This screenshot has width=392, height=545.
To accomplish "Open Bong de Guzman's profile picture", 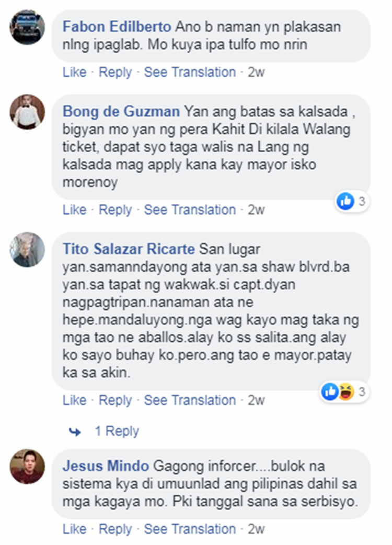I will 27,112.
